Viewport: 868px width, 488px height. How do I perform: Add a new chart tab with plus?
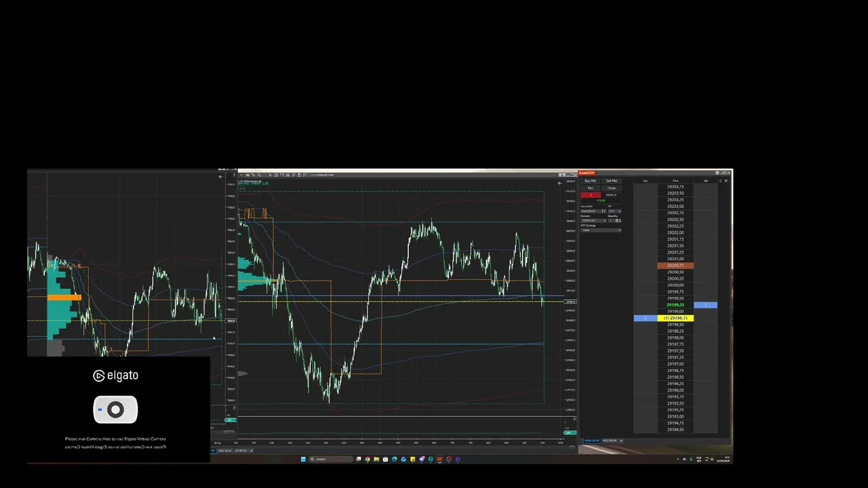click(252, 451)
